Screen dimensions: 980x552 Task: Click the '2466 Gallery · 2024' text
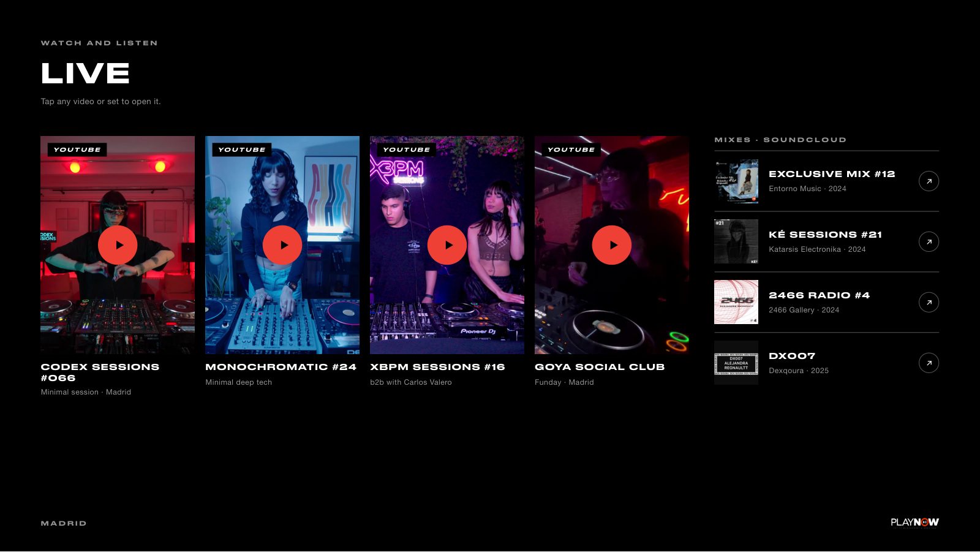(804, 310)
